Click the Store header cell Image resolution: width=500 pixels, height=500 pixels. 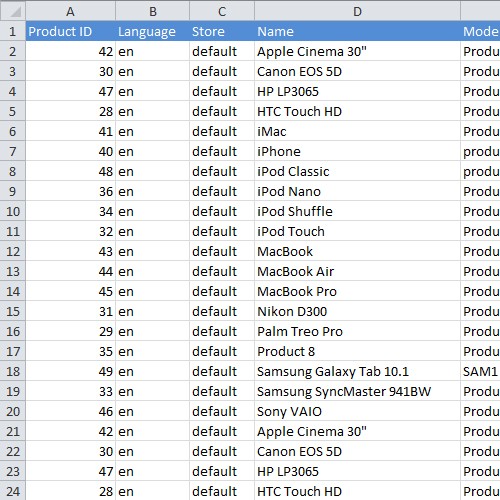tap(222, 31)
